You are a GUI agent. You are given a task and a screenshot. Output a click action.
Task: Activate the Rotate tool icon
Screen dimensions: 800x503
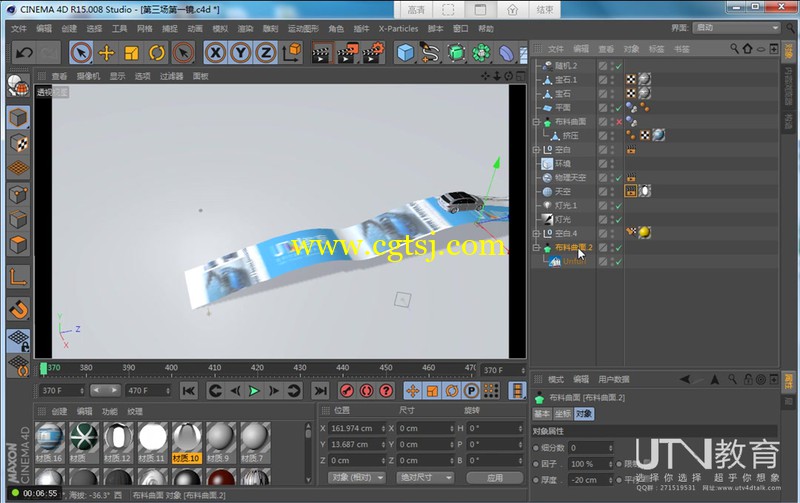157,53
